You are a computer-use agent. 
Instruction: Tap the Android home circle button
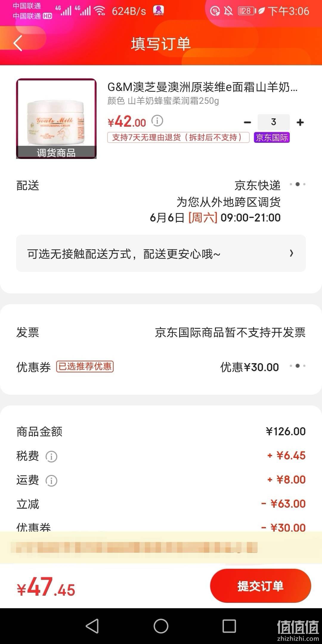(161, 626)
